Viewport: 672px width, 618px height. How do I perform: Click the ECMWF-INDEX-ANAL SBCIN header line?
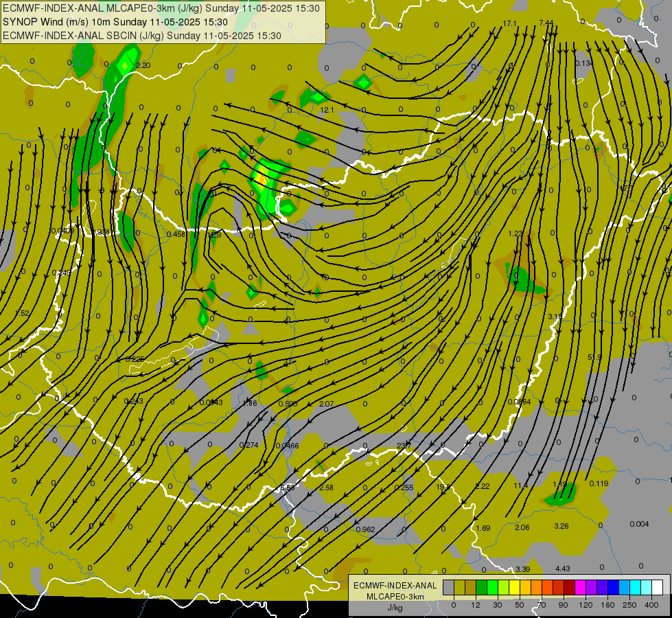coord(142,36)
